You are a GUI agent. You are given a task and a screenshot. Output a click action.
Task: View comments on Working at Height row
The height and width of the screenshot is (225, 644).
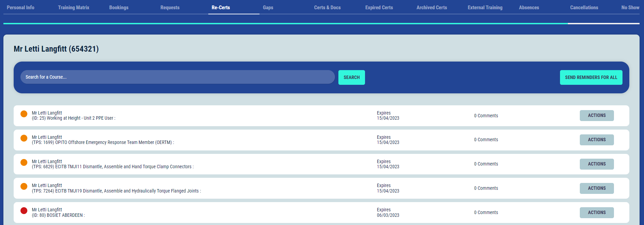click(486, 116)
